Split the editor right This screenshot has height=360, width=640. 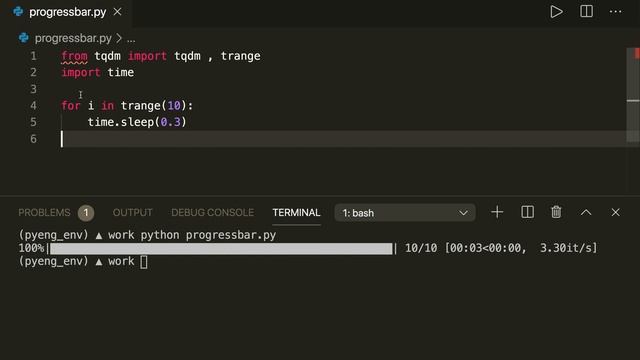[x=586, y=11]
